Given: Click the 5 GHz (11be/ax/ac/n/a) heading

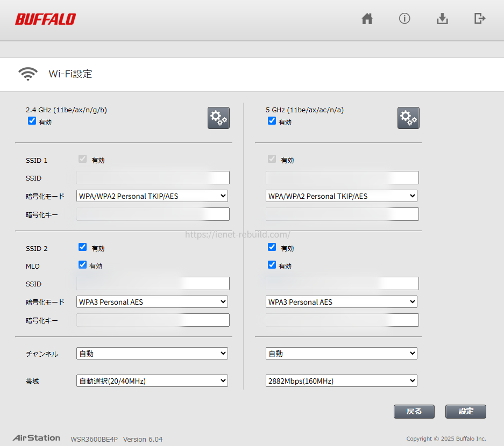Looking at the screenshot, I should click(305, 110).
